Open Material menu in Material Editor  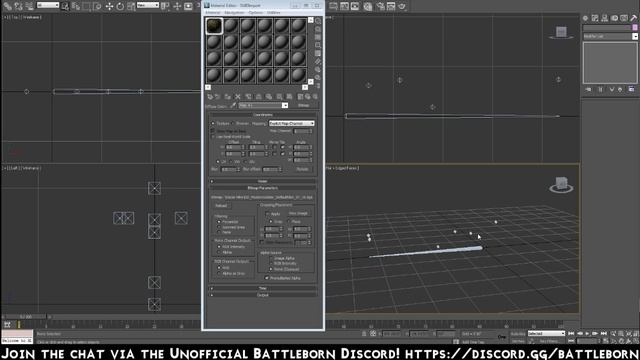[212, 13]
